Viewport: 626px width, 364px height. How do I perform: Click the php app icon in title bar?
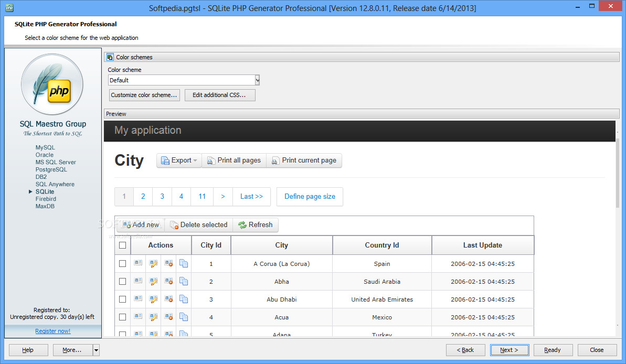click(9, 7)
